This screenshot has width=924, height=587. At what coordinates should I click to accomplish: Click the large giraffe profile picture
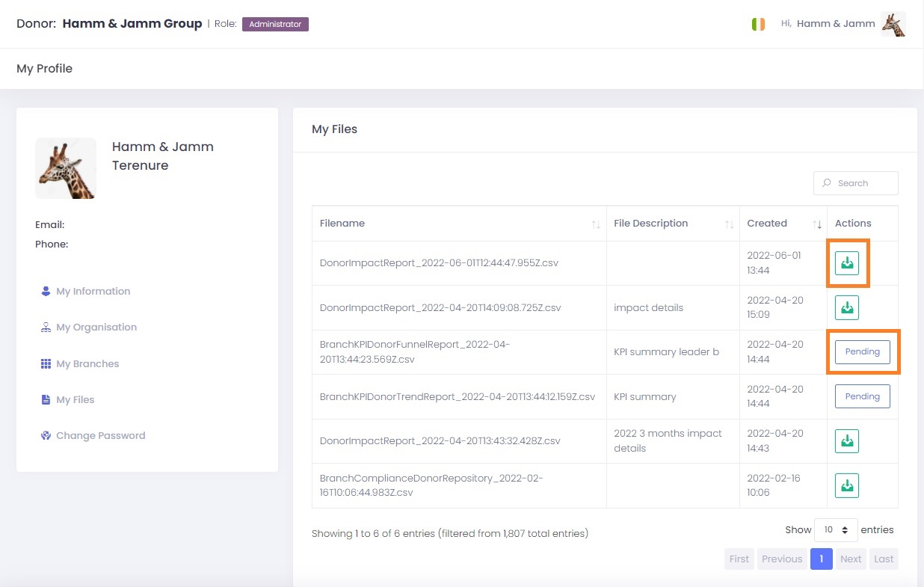tap(66, 168)
